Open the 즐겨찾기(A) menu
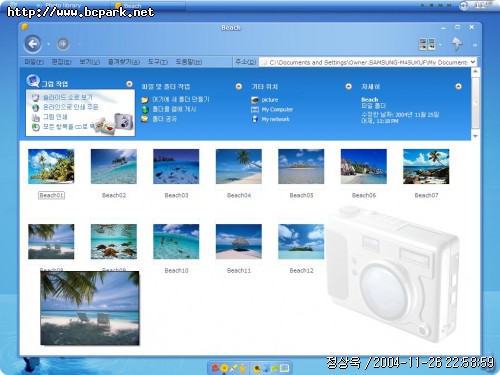Screen dimensions: 500x375 [x=124, y=62]
